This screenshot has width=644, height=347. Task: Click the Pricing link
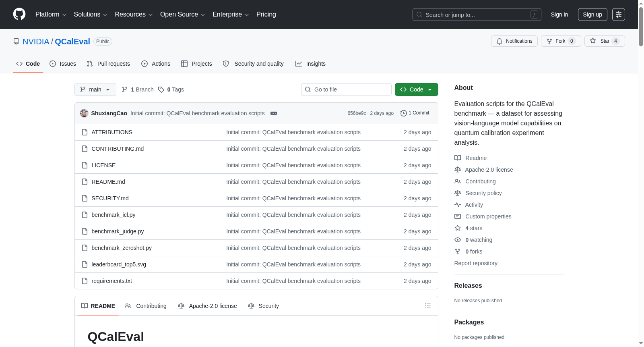tap(266, 15)
